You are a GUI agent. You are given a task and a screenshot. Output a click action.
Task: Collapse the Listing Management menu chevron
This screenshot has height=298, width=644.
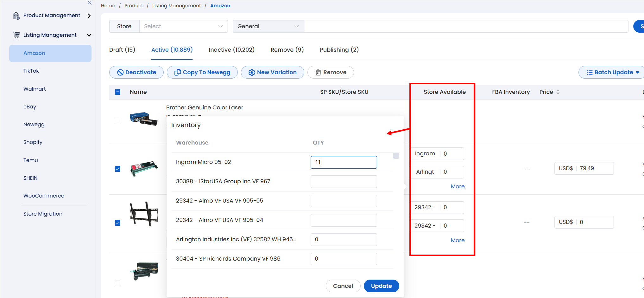point(89,35)
